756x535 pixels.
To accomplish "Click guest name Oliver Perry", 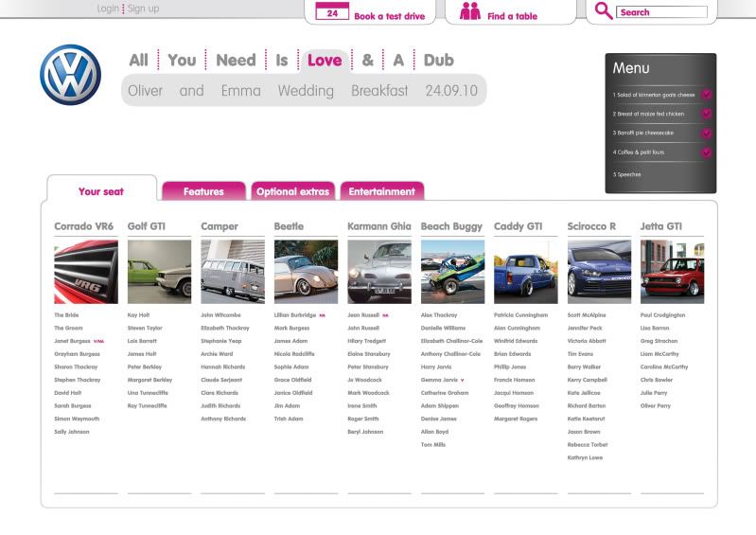I will tap(656, 405).
